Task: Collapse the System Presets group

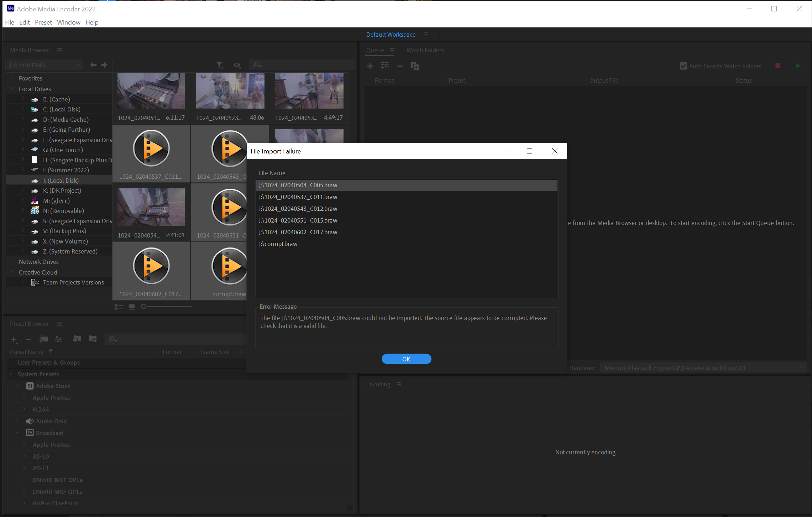Action: click(10, 374)
